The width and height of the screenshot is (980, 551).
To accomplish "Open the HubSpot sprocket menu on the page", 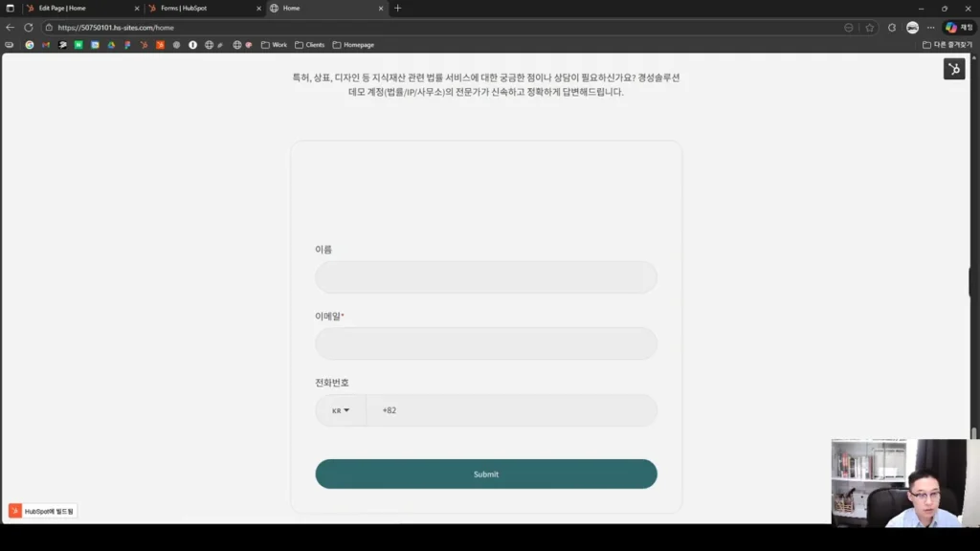I will [954, 69].
